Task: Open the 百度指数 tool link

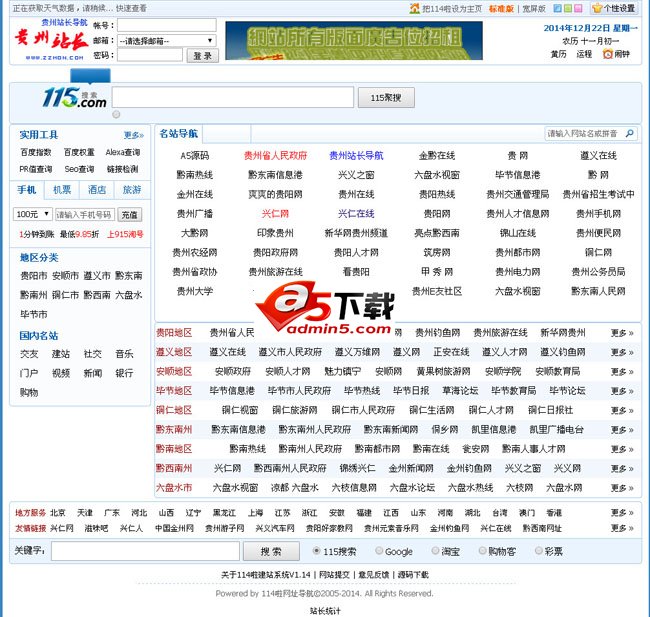Action: (x=36, y=152)
